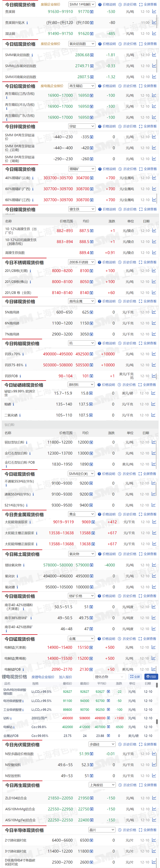View chart icon for SMM氧化铝指数
160x868 pixels.
click(154, 55)
